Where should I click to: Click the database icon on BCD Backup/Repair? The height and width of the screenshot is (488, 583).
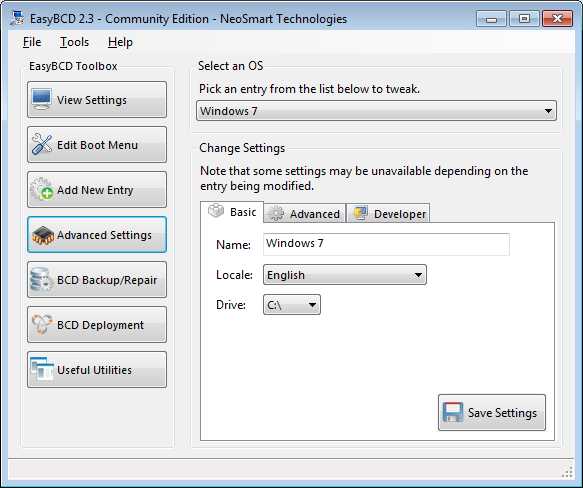[41, 279]
